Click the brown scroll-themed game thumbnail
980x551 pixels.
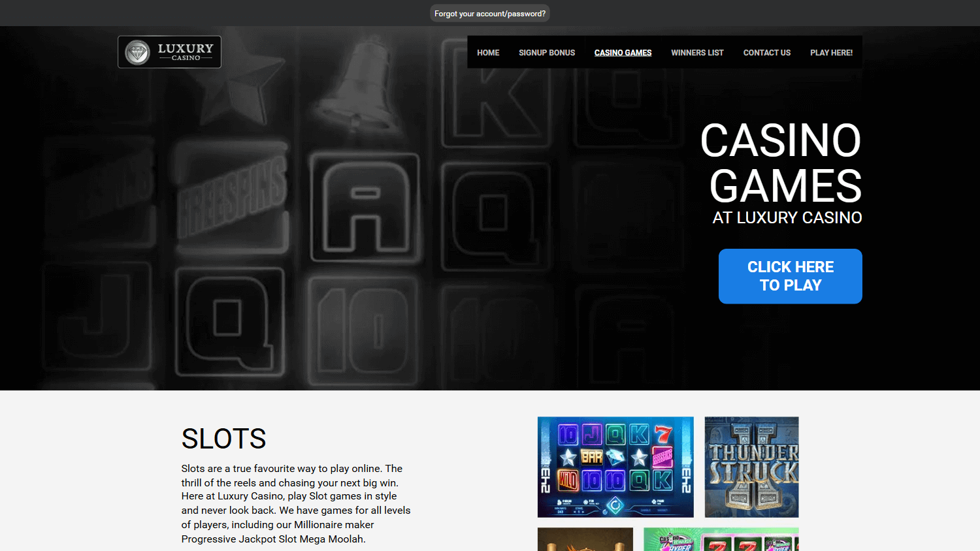tap(585, 539)
